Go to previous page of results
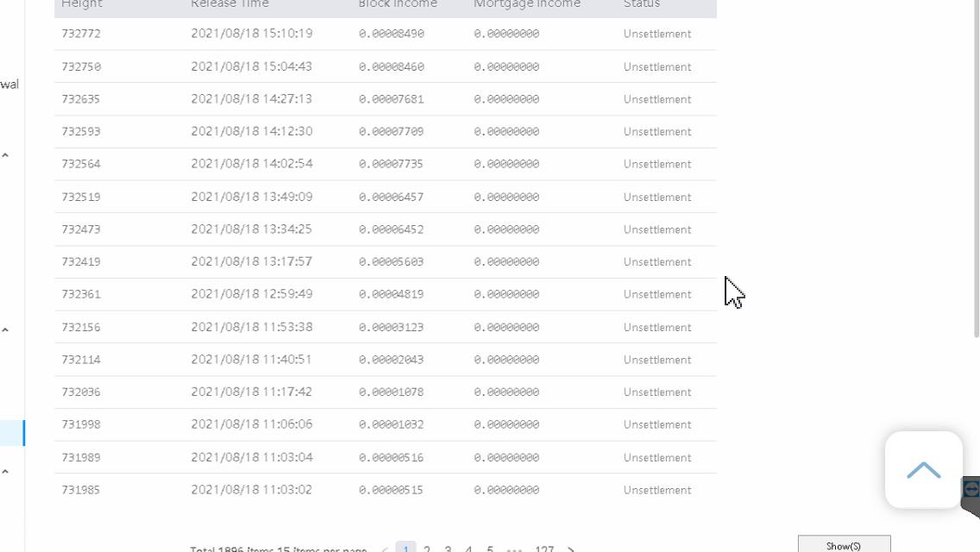This screenshot has width=980, height=552. pyautogui.click(x=385, y=549)
